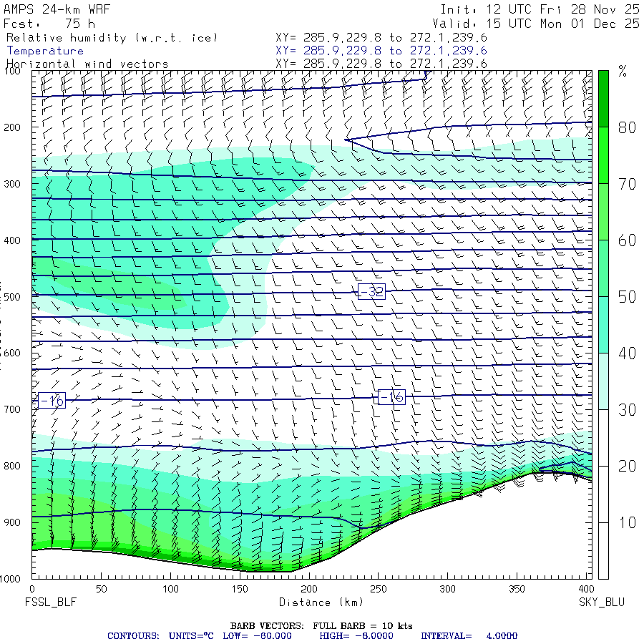The height and width of the screenshot is (644, 644).
Task: Click the colorbar '10' value label
Action: (627, 523)
